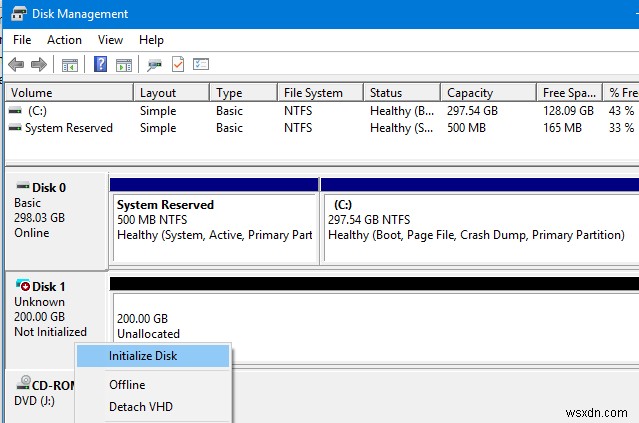639x423 pixels.
Task: Toggle the Show/Hide Console Tree icon
Action: (70, 65)
